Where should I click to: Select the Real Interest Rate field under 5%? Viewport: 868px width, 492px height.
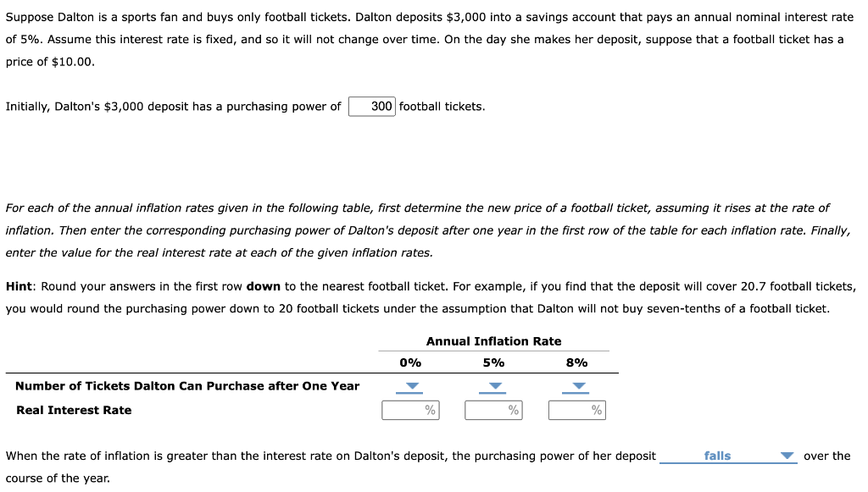[493, 409]
